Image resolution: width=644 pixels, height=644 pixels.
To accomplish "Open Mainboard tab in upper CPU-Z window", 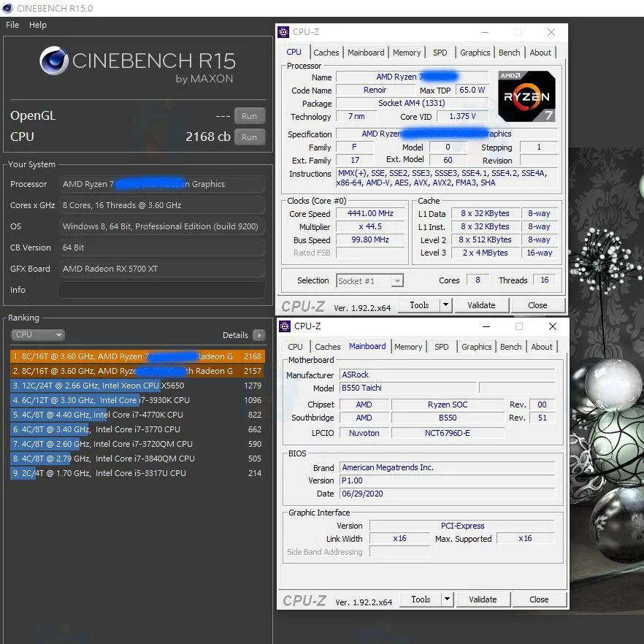I will (366, 53).
